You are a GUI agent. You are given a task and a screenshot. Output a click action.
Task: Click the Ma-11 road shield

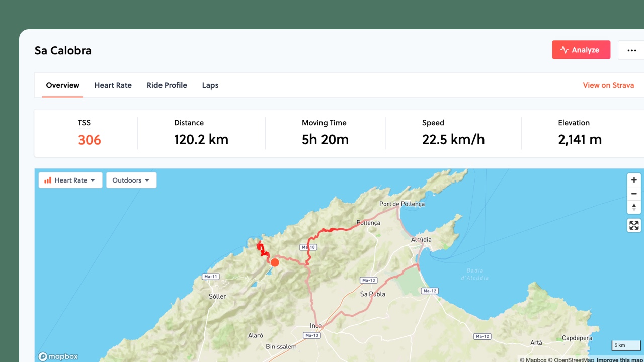point(210,277)
